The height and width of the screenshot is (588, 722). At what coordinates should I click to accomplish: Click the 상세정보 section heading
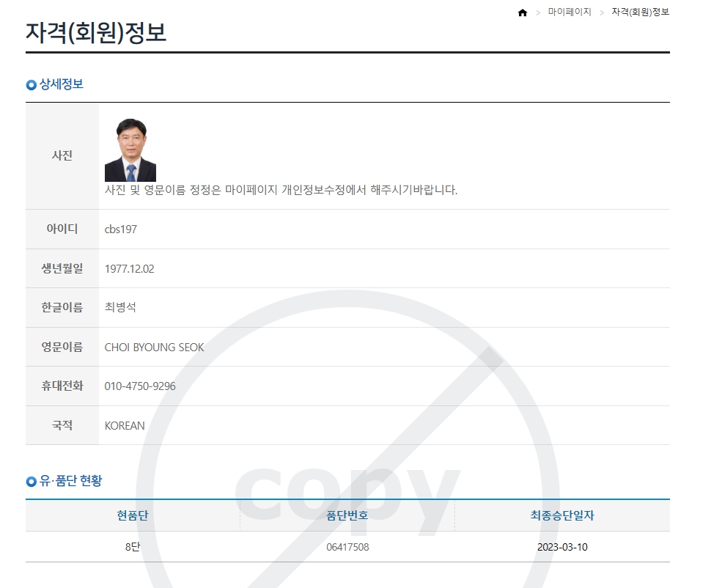62,84
